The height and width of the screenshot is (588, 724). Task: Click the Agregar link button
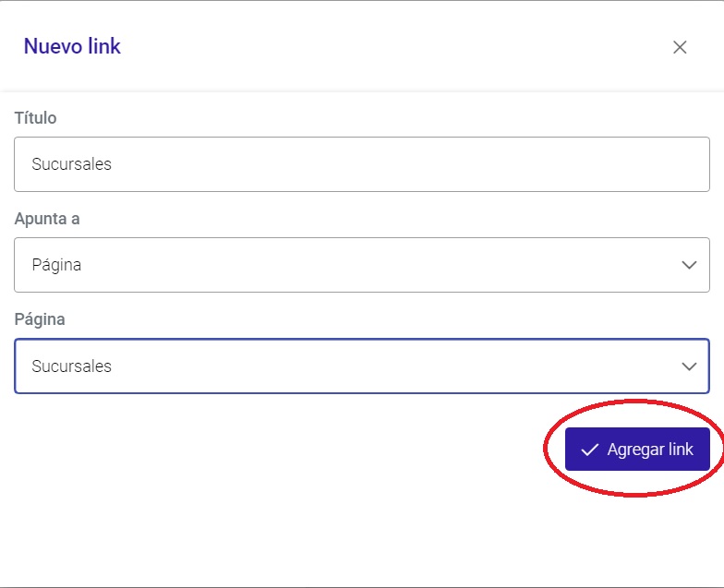coord(637,449)
